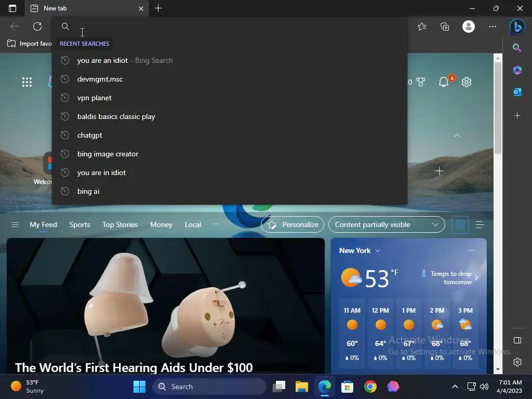Click the sidebar Search icon

pyautogui.click(x=517, y=48)
